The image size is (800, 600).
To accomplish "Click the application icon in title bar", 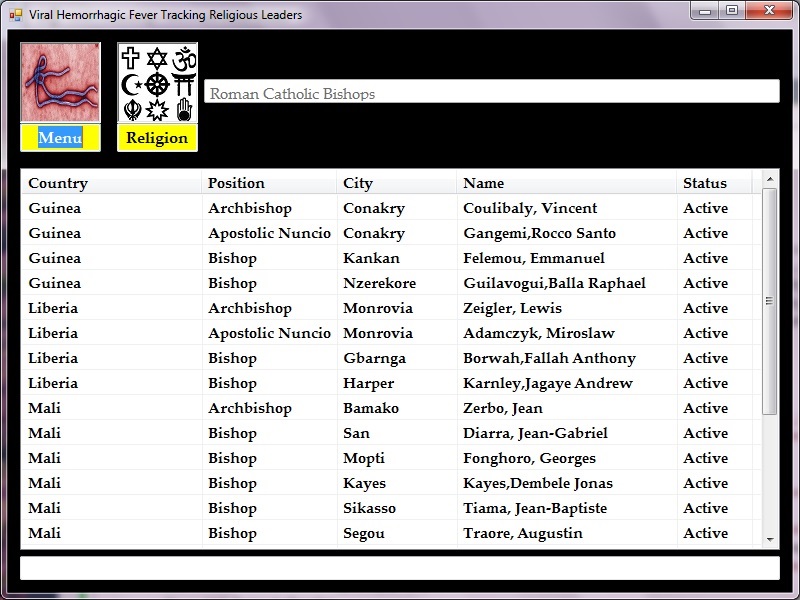I will 15,15.
